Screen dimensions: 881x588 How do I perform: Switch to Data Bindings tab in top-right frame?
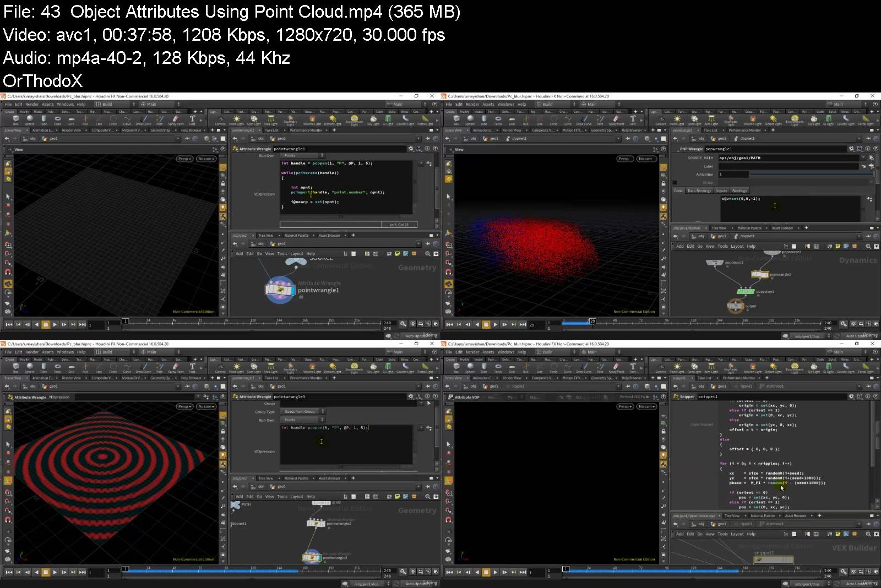(699, 190)
